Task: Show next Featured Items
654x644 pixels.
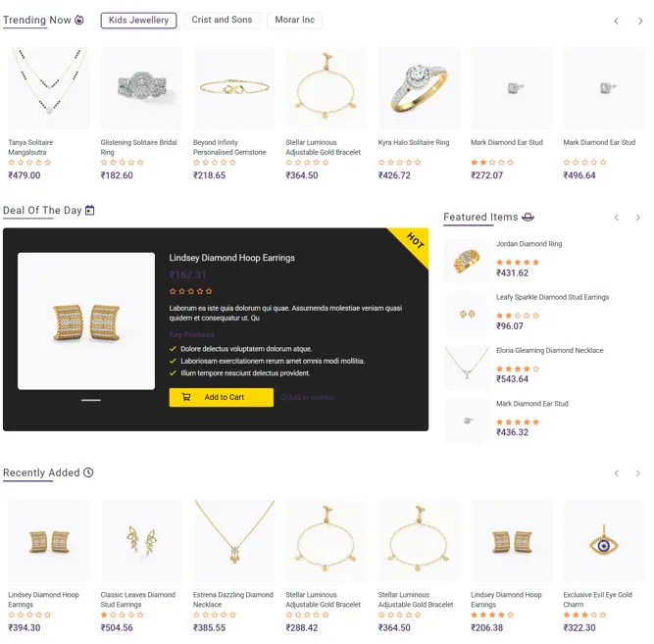Action: pos(637,218)
